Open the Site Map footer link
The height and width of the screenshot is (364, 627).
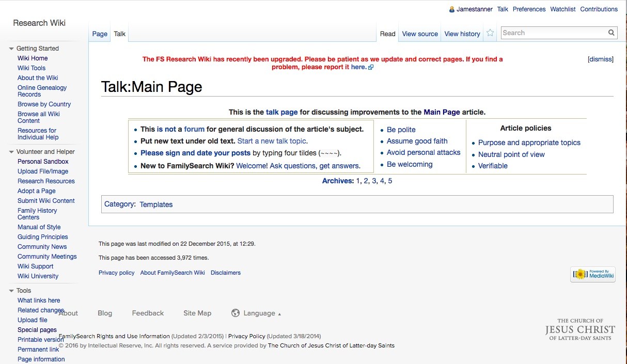197,313
